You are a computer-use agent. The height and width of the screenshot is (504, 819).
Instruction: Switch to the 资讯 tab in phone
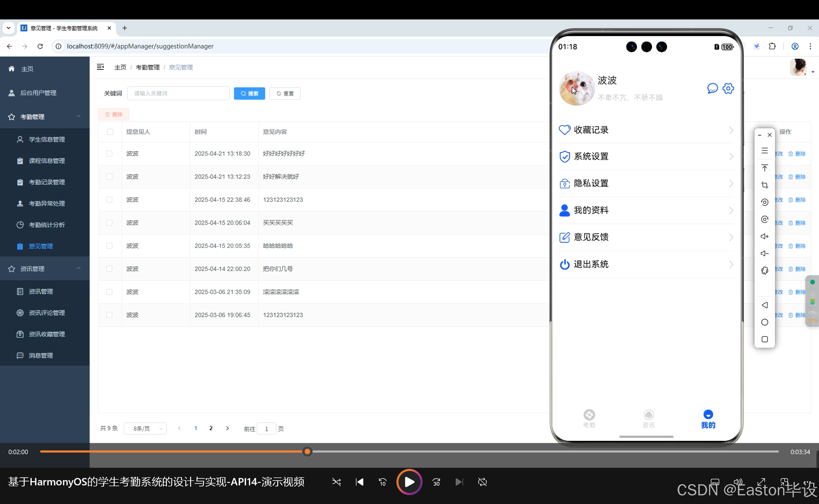(648, 419)
